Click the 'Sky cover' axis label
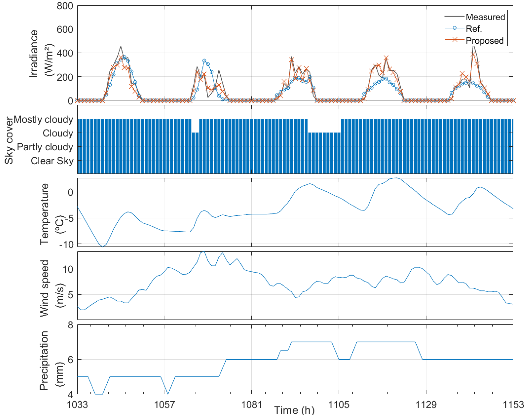This screenshot has width=528, height=420. (x=9, y=140)
